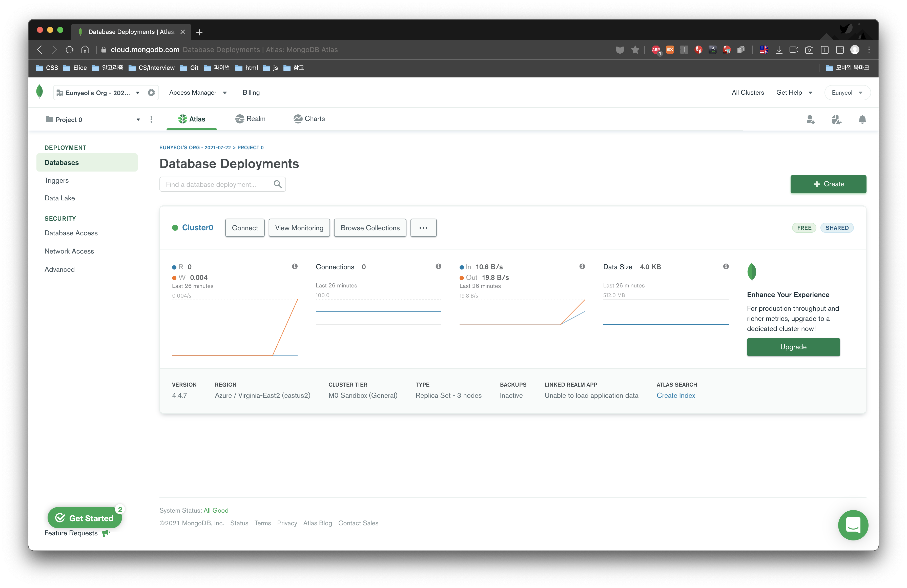Click the browser snapshot camera icon
Viewport: 907px width, 588px height.
point(809,50)
